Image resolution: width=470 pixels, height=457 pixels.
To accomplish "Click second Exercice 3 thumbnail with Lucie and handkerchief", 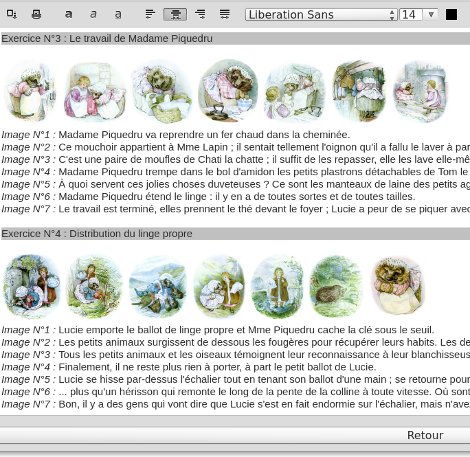I will pos(95,91).
